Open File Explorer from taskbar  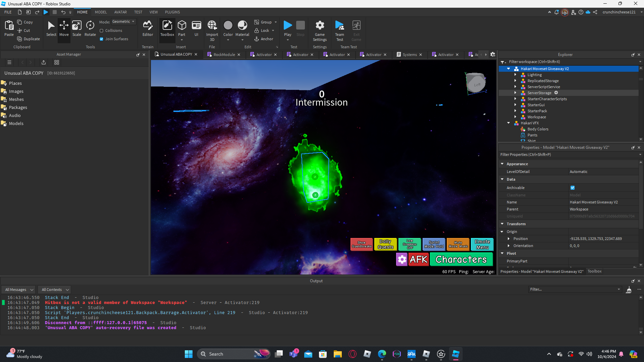click(x=337, y=354)
